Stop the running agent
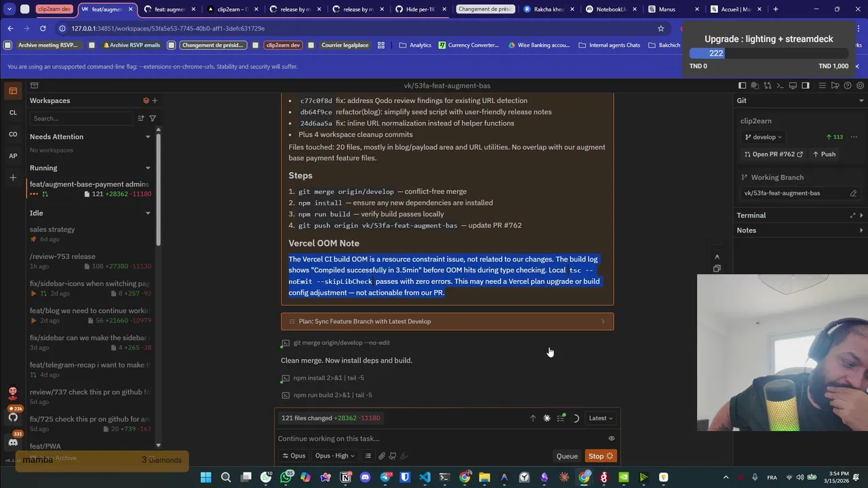The image size is (868, 488). (600, 456)
